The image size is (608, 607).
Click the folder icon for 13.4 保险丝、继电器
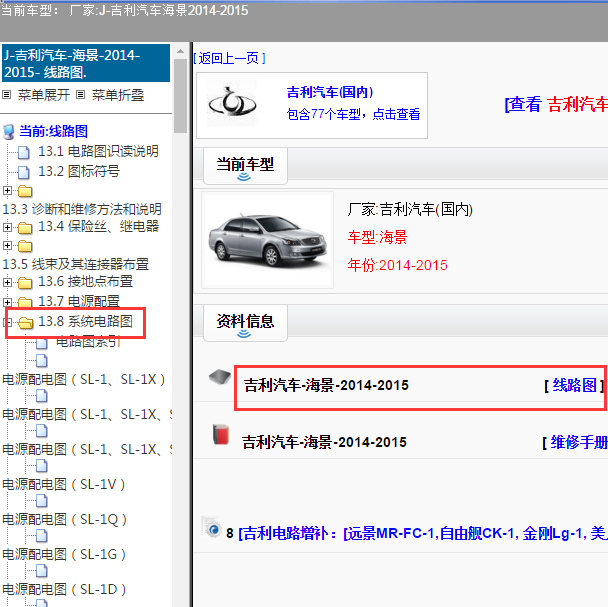point(25,228)
